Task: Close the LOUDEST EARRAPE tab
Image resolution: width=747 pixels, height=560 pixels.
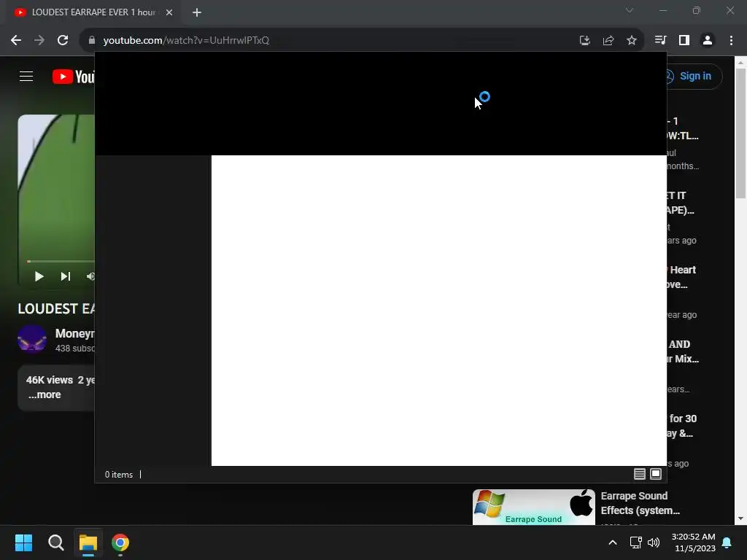Action: point(169,13)
